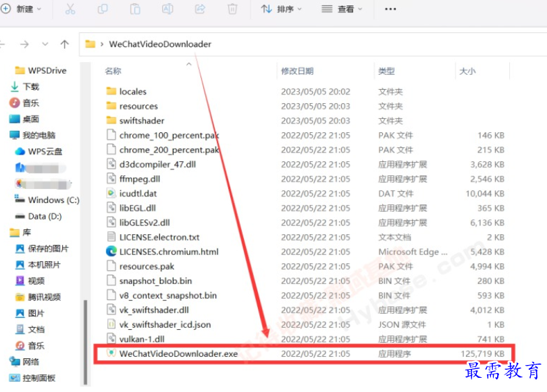Screen dimensions: 547x392
Task: Open the 查看 view dropdown
Action: tap(342, 9)
